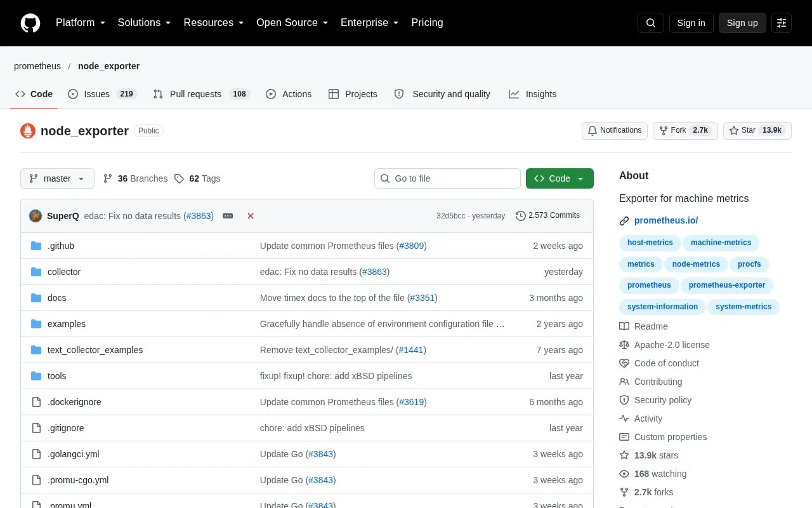Open the Security policy shield icon in About
Image resolution: width=812 pixels, height=508 pixels.
tap(624, 400)
